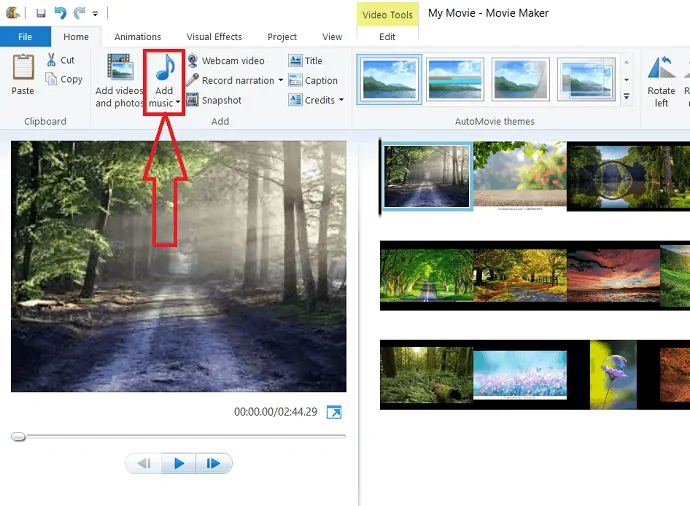Image resolution: width=690 pixels, height=506 pixels.
Task: Add a Title to the movie
Action: (x=305, y=61)
